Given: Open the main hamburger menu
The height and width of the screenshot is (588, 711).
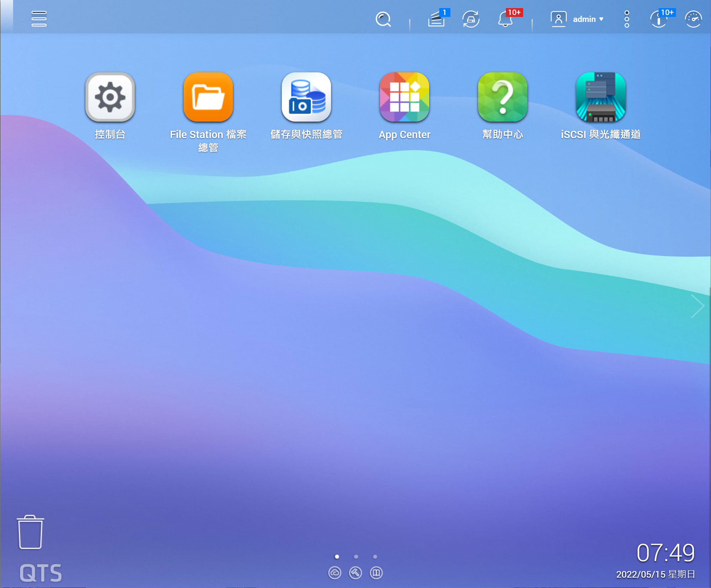Looking at the screenshot, I should 39,19.
